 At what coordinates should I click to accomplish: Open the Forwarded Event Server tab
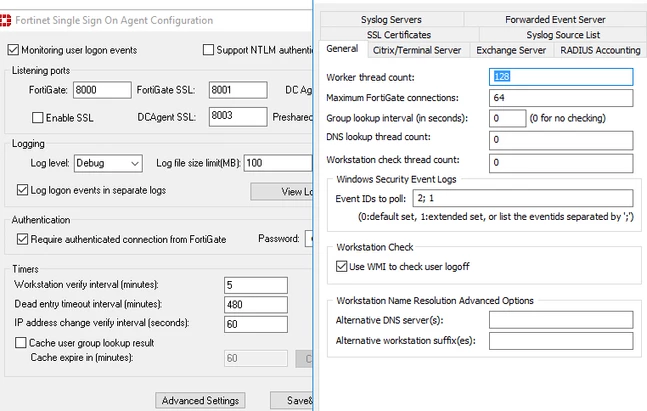click(555, 19)
